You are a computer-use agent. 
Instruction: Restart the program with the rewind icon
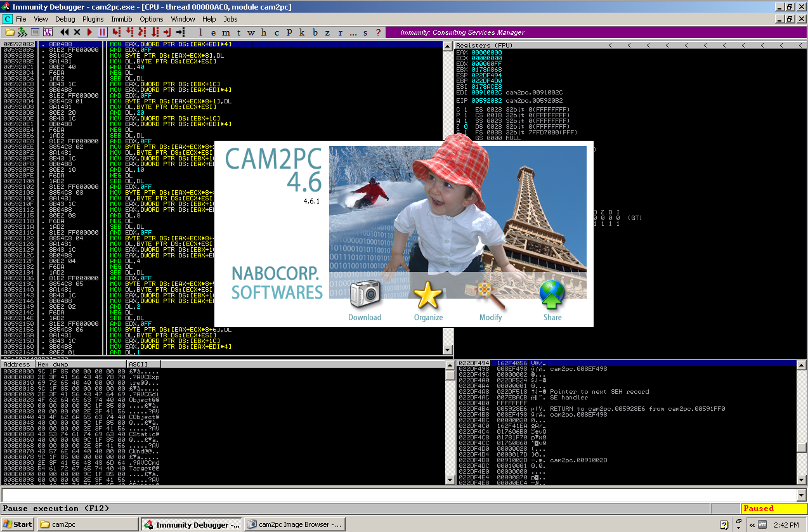[x=65, y=32]
